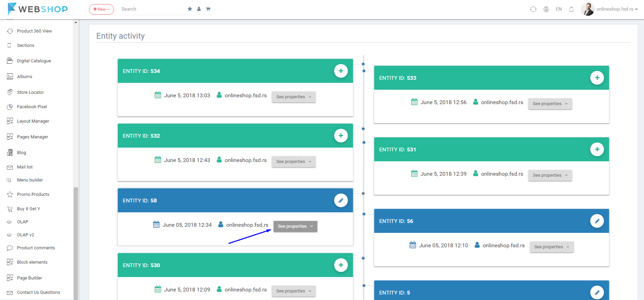644x300 pixels.
Task: Click the sidebar scroll up arrow
Action: coord(76,22)
